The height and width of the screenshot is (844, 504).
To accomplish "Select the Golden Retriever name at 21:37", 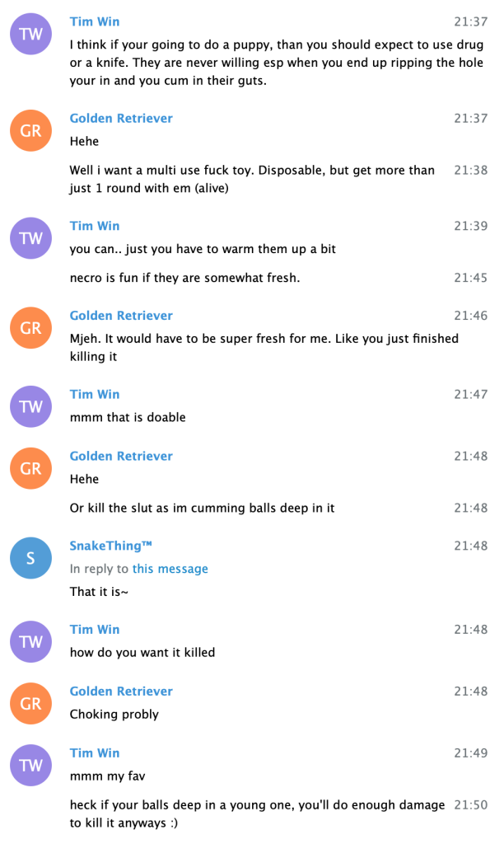I will 121,118.
